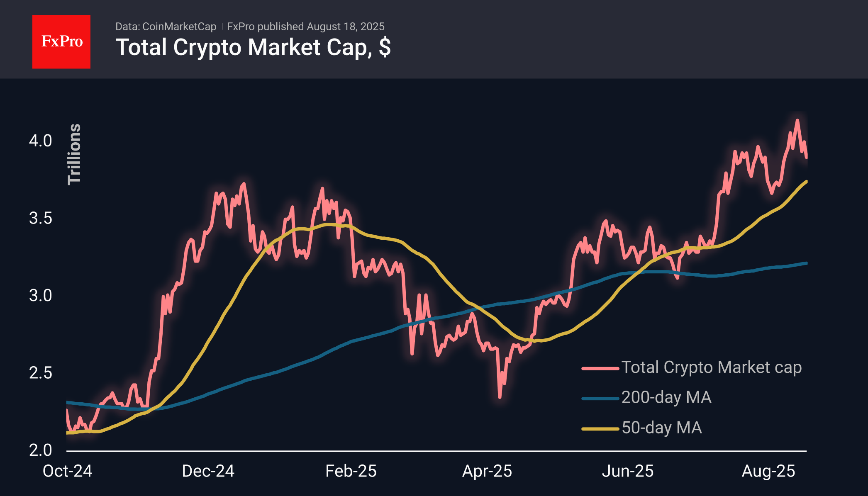Click the "Data: CoinMarketCap" source text
The image size is (868, 496).
[166, 27]
